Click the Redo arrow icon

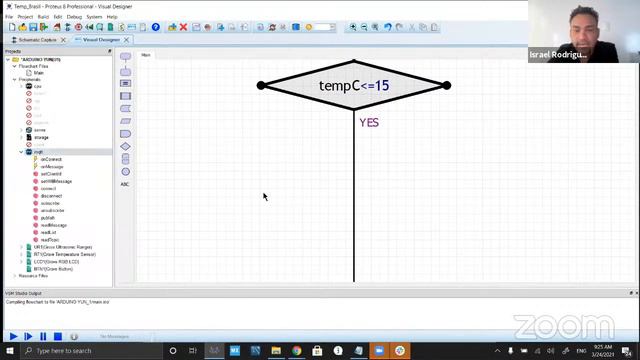coord(399,27)
